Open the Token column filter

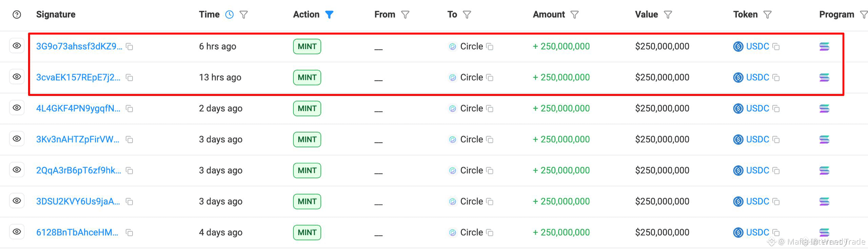767,15
